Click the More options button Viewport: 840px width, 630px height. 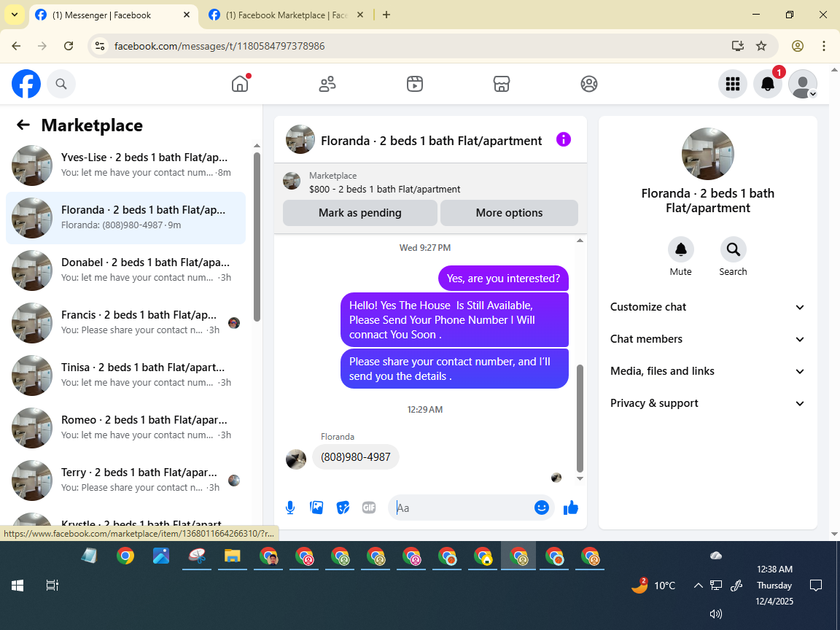point(509,213)
